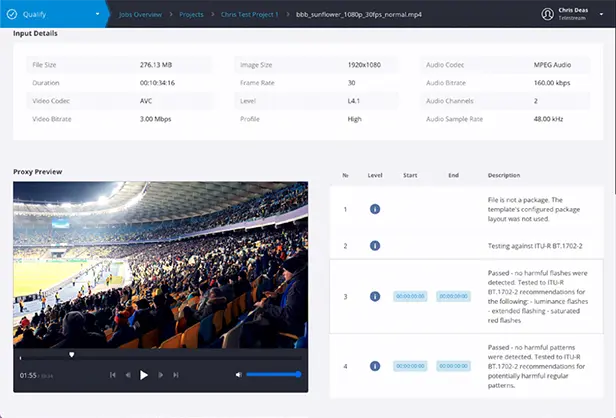The image size is (616, 418).
Task: Click the user avatar icon
Action: 548,14
